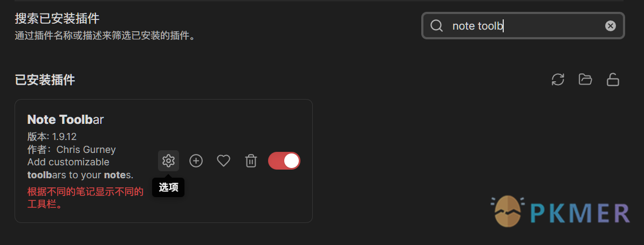Screen dimensions: 644x245
Task: Clear the plugin search text
Action: [x=611, y=26]
